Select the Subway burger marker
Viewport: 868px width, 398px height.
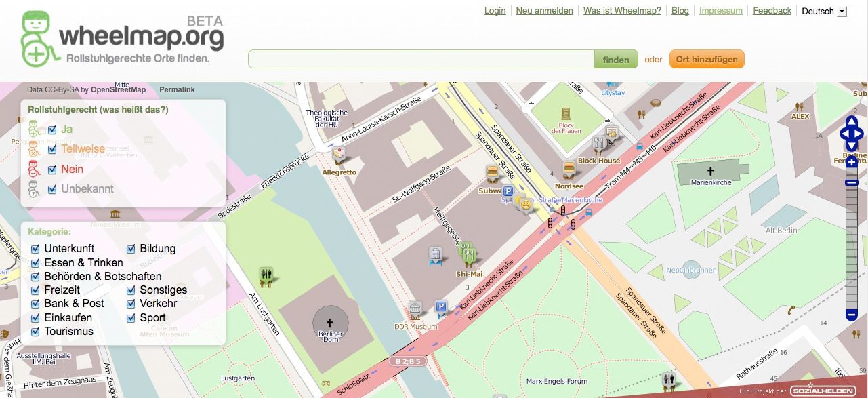point(491,174)
